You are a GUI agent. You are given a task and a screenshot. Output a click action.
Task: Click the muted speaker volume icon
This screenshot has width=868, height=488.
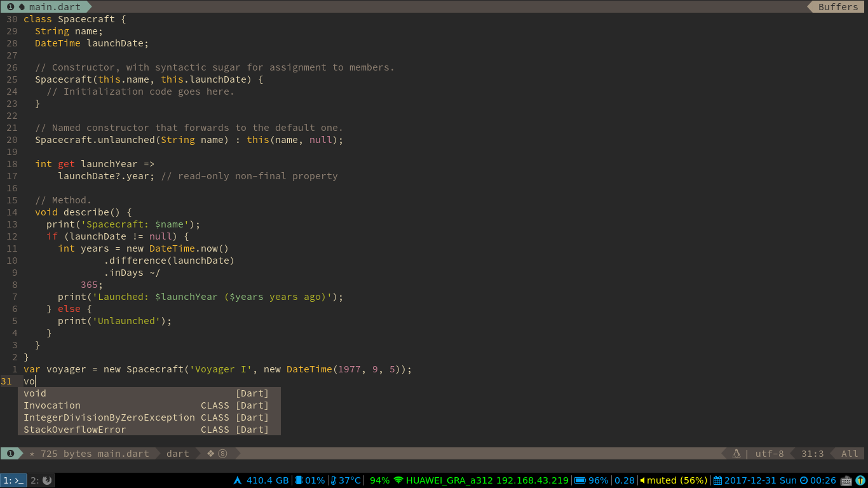(642, 480)
